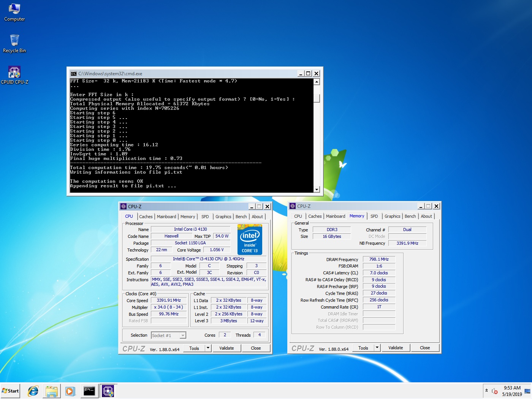
Task: Open Memory tab in left CPU-Z window
Action: (x=188, y=217)
